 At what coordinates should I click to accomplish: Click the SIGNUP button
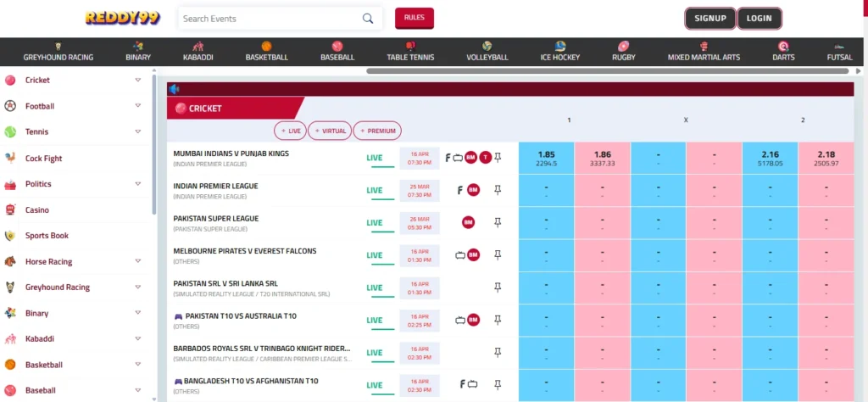[x=709, y=19]
